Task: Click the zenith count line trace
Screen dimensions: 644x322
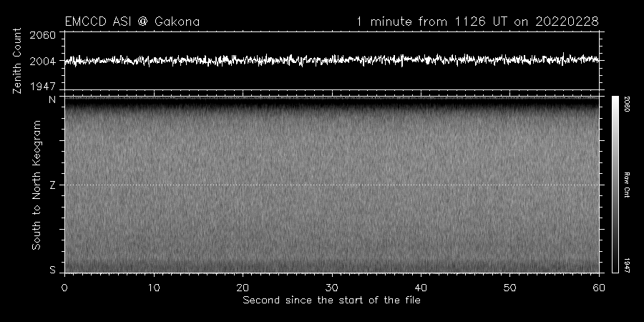Action: click(x=332, y=60)
